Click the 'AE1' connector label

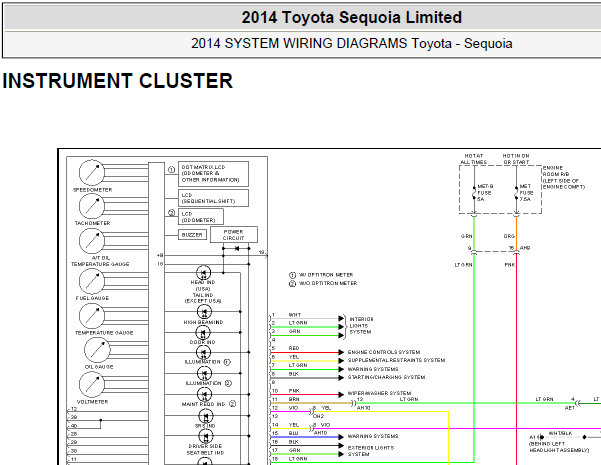pos(570,408)
